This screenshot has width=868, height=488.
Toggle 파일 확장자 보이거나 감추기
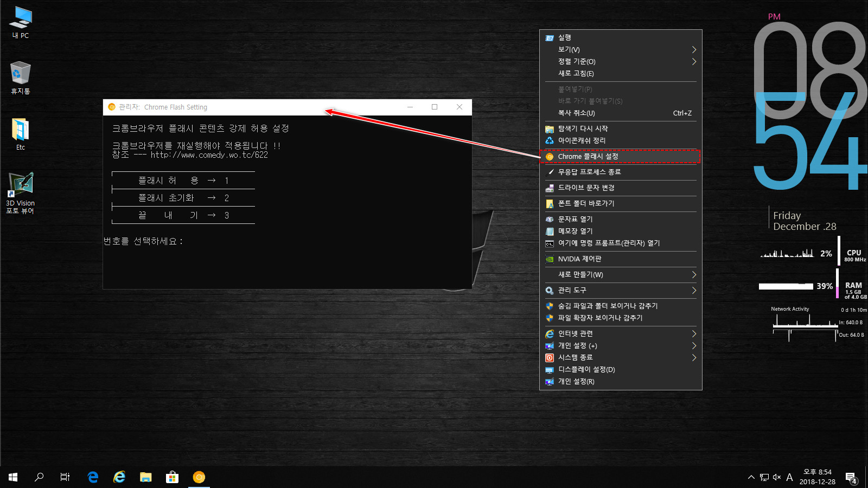click(x=621, y=318)
